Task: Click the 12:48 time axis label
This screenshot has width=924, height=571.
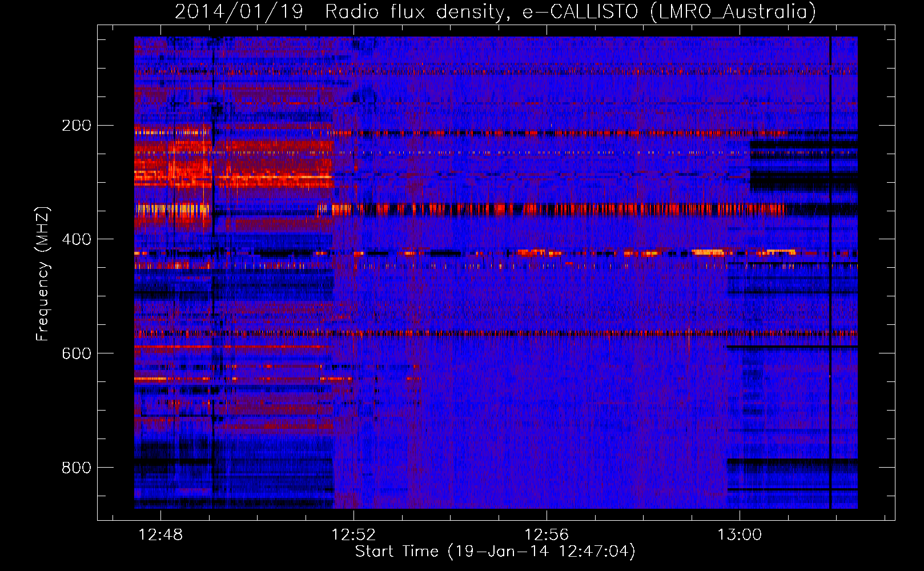Action: click(160, 534)
